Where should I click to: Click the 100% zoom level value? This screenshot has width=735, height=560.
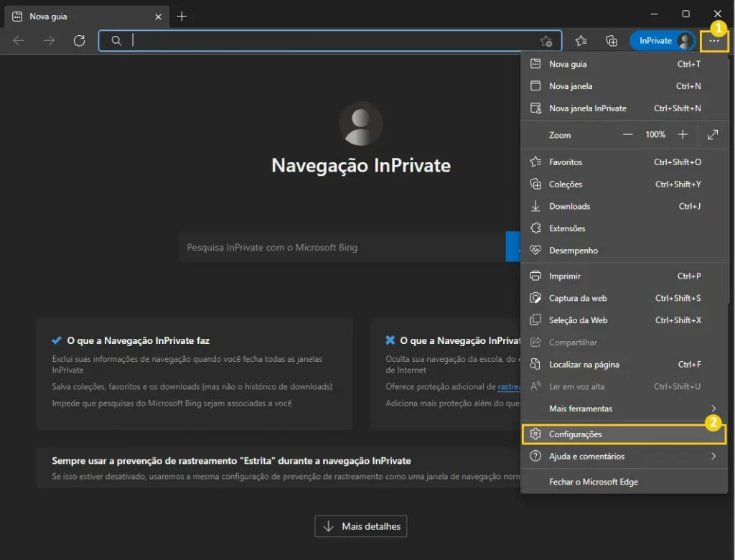655,134
